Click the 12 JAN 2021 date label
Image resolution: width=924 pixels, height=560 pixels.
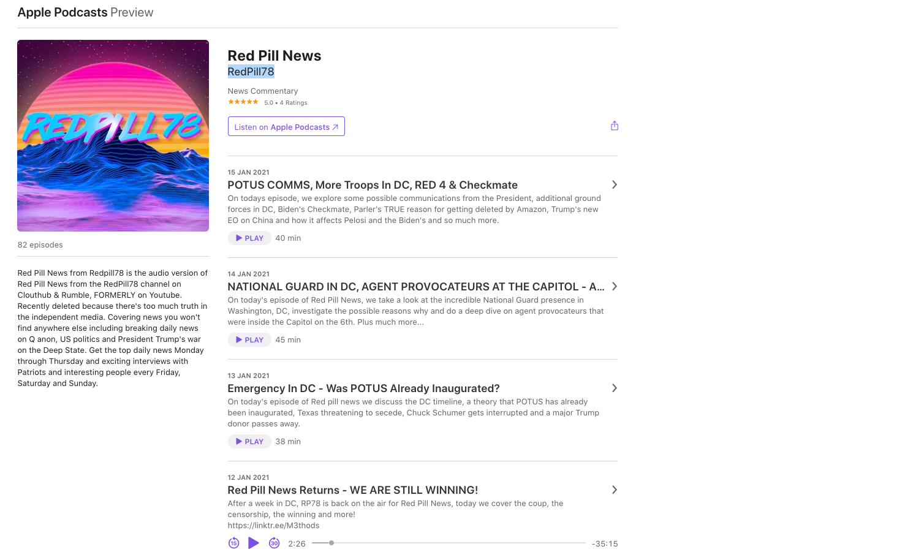(248, 477)
